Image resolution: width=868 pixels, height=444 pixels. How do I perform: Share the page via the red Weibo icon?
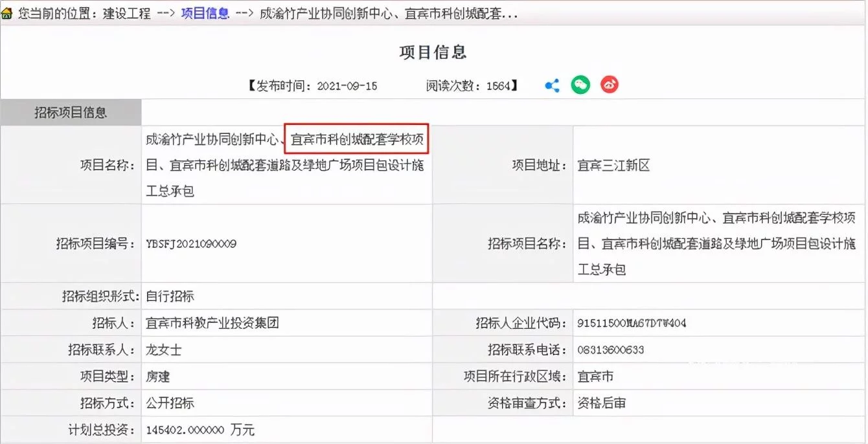tap(609, 85)
